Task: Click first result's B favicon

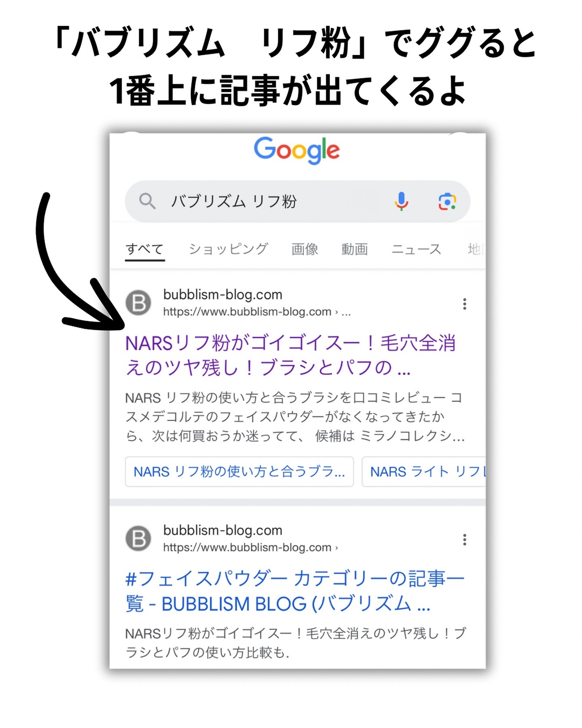Action: pos(138,303)
